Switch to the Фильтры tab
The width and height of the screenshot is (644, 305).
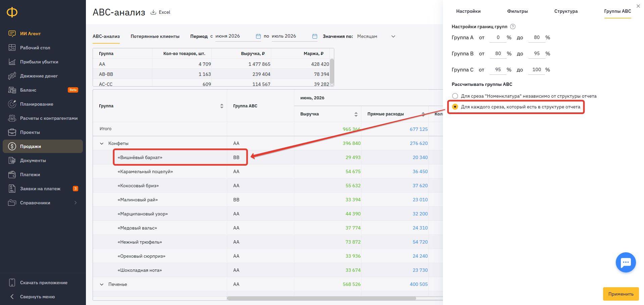click(x=517, y=11)
